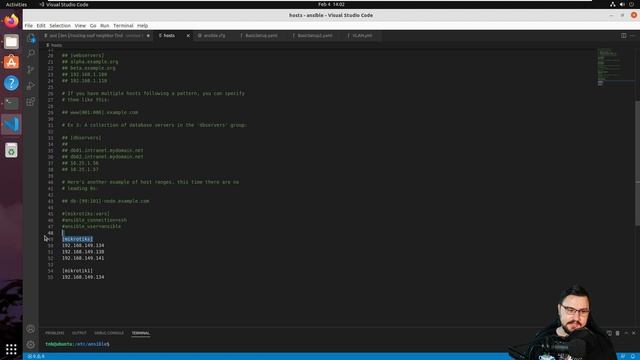Click the '## [dbservers]' comment line

coord(82,138)
